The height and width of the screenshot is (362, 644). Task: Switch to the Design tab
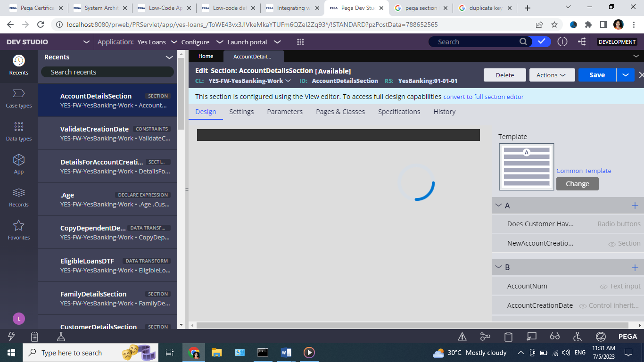click(x=206, y=112)
